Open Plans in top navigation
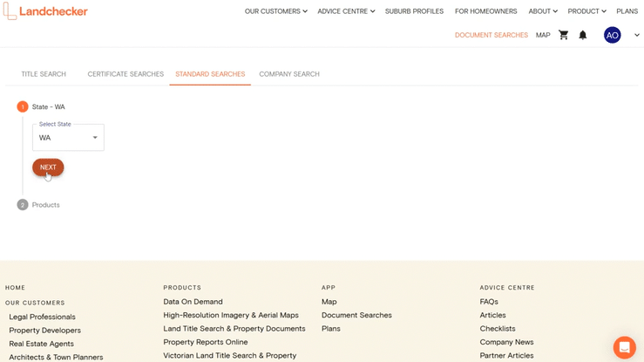The image size is (644, 362). point(627,11)
